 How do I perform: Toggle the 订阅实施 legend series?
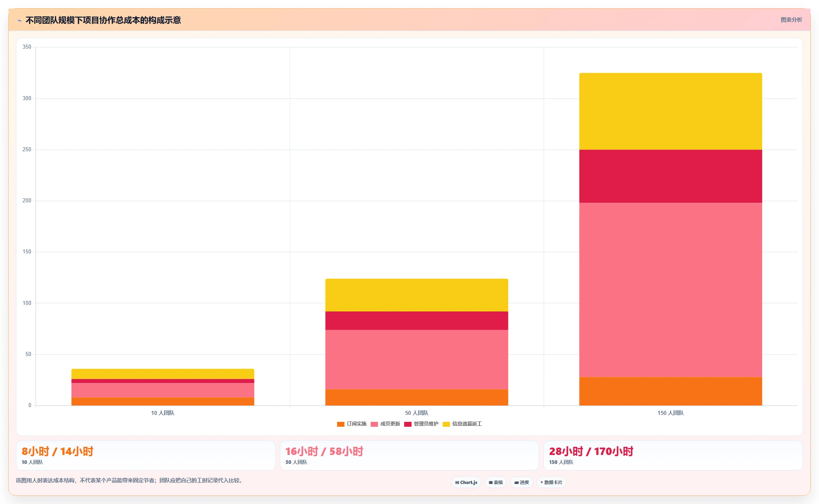click(352, 424)
